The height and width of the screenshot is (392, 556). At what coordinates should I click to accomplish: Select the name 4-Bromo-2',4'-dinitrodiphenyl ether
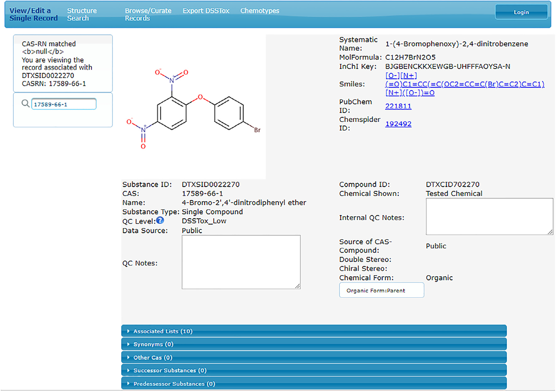point(244,203)
